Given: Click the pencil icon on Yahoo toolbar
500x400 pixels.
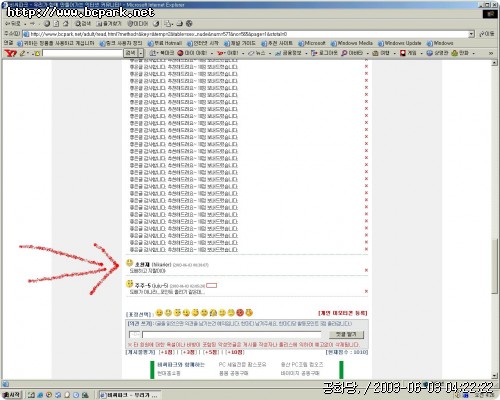Looking at the screenshot, I should coord(23,53).
